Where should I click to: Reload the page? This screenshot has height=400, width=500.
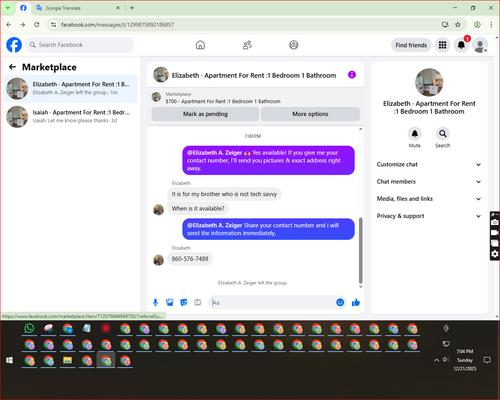point(37,25)
